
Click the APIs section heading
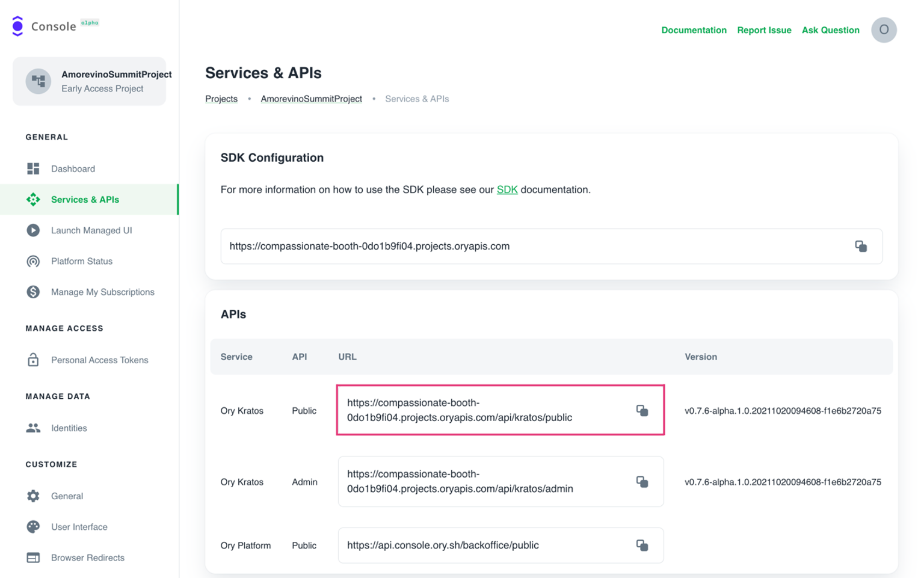[233, 315]
